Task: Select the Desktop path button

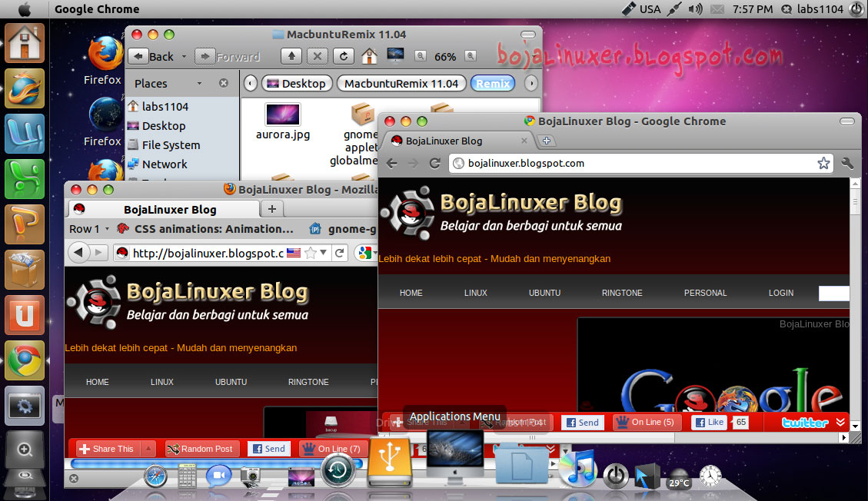Action: coord(297,84)
